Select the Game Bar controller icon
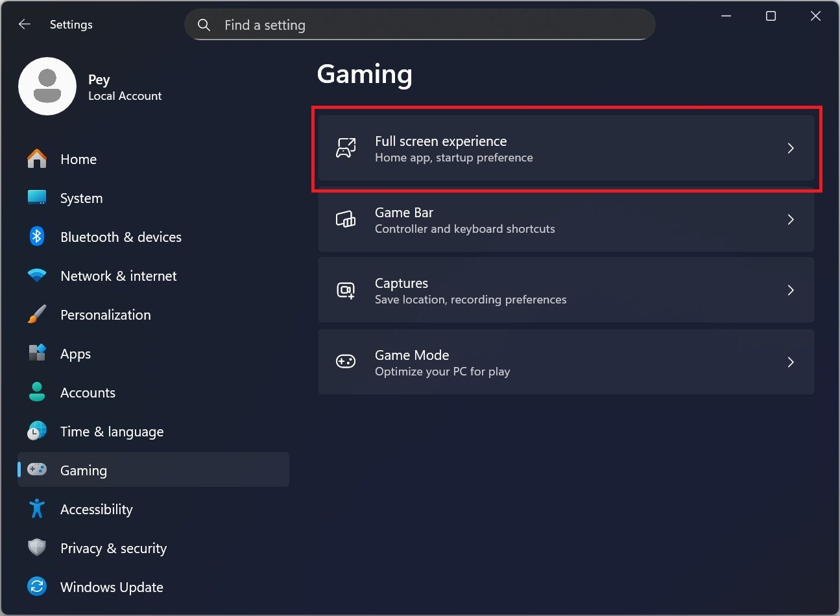This screenshot has height=616, width=840. [x=346, y=220]
